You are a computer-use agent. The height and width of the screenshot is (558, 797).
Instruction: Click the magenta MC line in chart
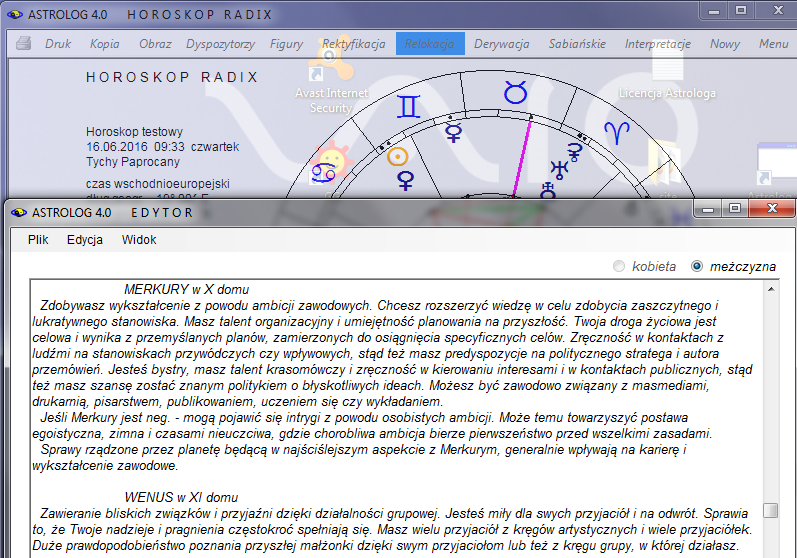(x=522, y=158)
